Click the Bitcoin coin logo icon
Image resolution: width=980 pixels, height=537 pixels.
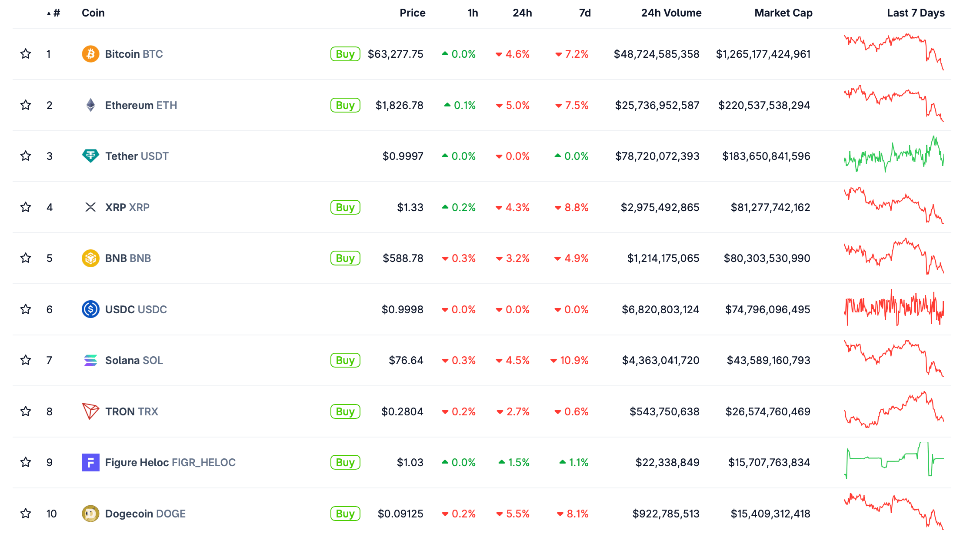(90, 54)
